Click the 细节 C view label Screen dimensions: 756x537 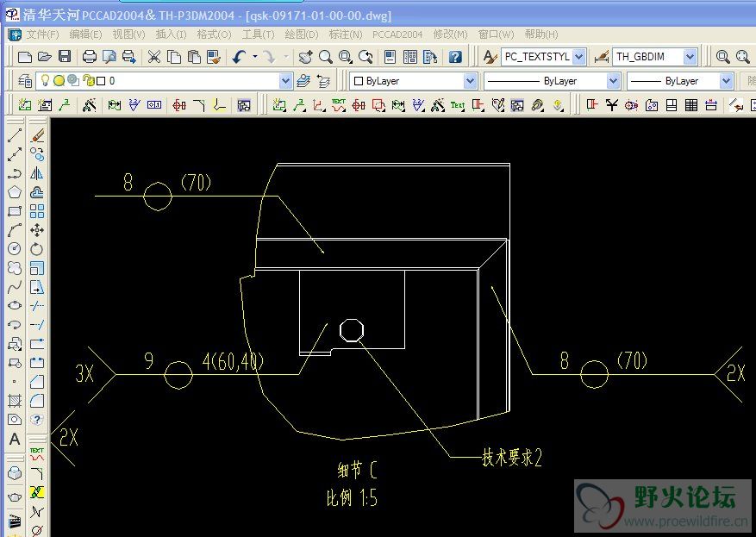[357, 470]
